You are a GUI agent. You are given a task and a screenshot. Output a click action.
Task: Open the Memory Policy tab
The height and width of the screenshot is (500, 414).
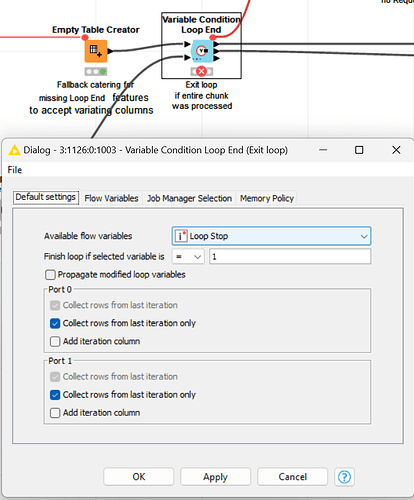(x=267, y=198)
